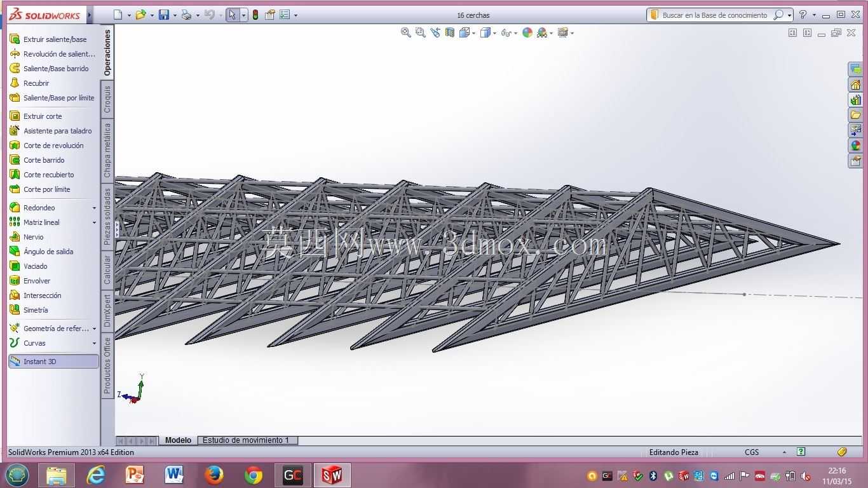Toggle the Select cursor tool
Viewport: 868px width, 488px height.
click(233, 15)
